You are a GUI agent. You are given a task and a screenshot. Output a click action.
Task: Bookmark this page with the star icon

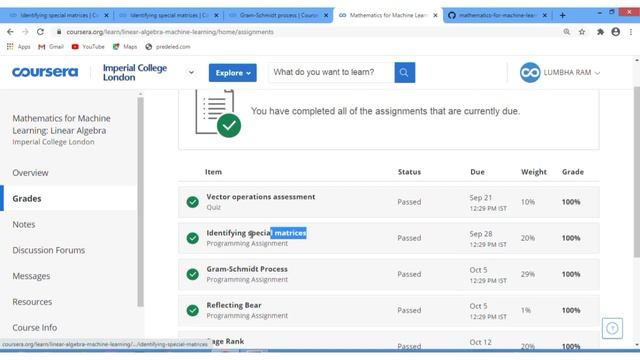click(582, 32)
